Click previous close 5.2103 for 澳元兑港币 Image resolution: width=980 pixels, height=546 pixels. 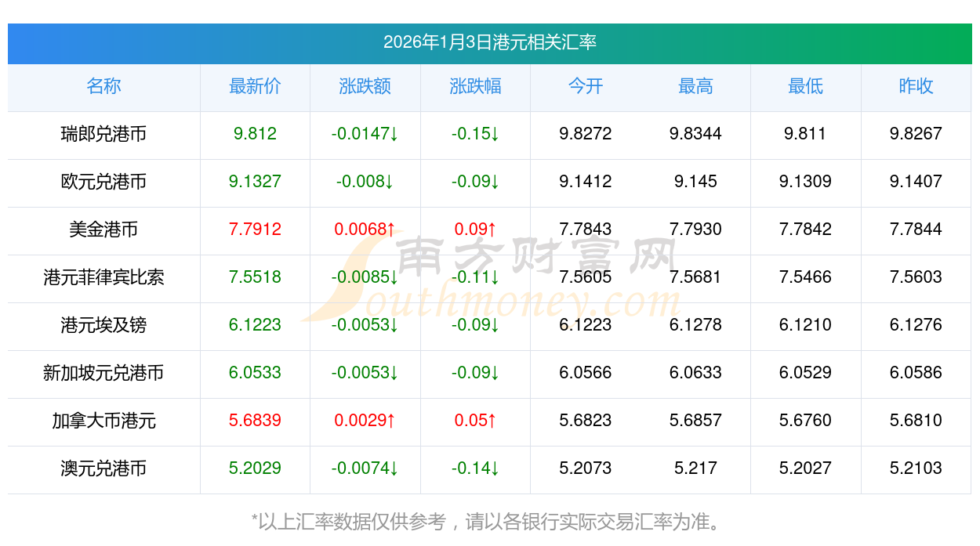(x=916, y=468)
